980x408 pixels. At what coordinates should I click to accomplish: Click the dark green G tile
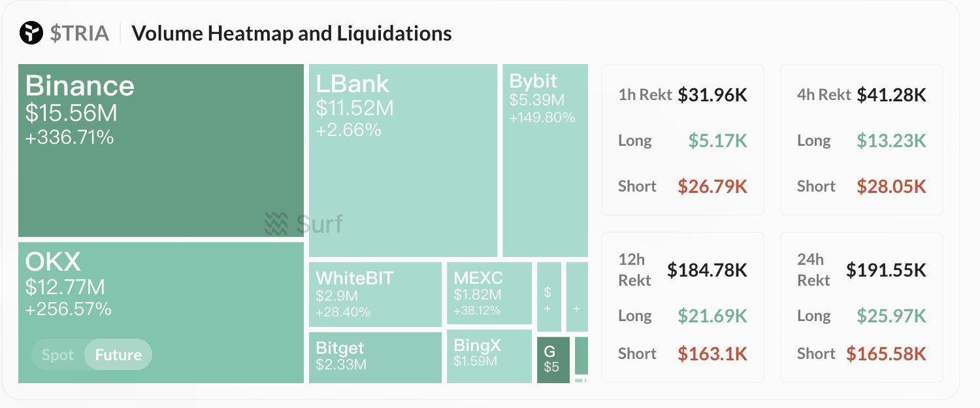pyautogui.click(x=553, y=360)
